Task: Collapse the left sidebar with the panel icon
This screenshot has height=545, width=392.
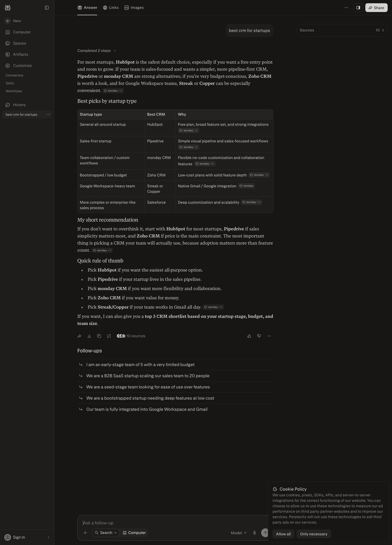Action: (x=47, y=8)
